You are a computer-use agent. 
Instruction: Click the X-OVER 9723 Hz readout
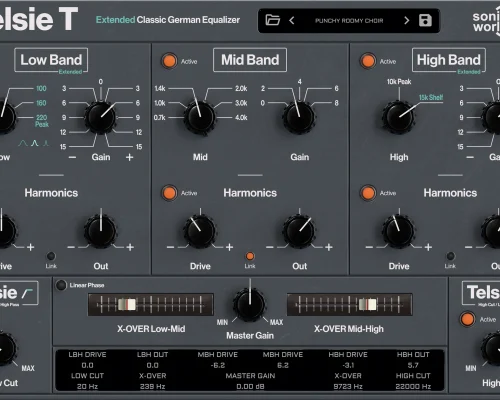point(348,381)
